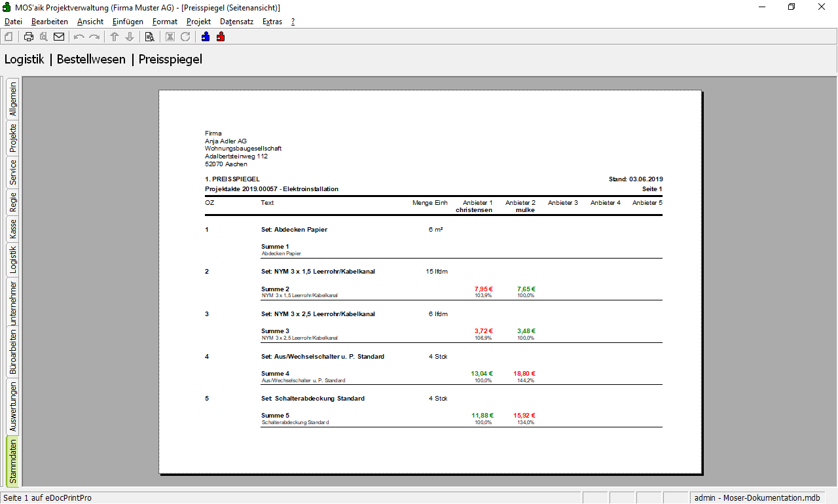Screen dimensions: 838x504
Task: Open the Datei menu
Action: click(13, 22)
